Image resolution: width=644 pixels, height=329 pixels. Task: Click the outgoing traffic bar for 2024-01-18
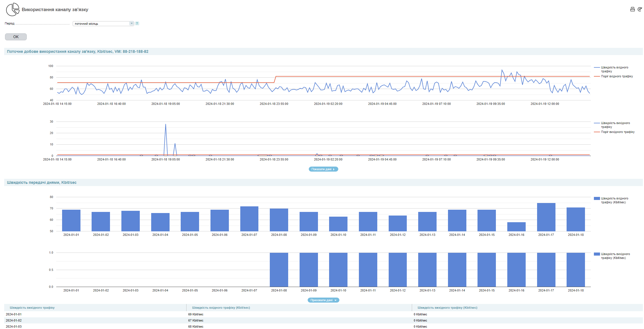pos(576,270)
